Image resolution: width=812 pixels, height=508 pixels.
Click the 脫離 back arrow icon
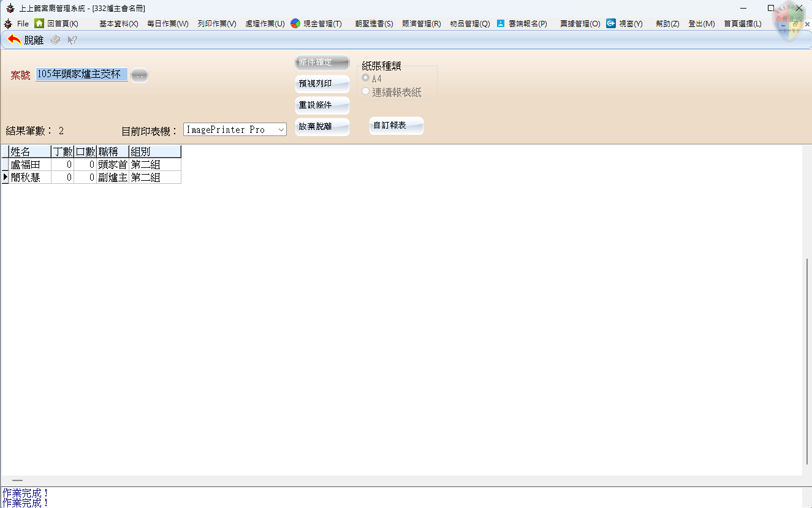(x=14, y=40)
